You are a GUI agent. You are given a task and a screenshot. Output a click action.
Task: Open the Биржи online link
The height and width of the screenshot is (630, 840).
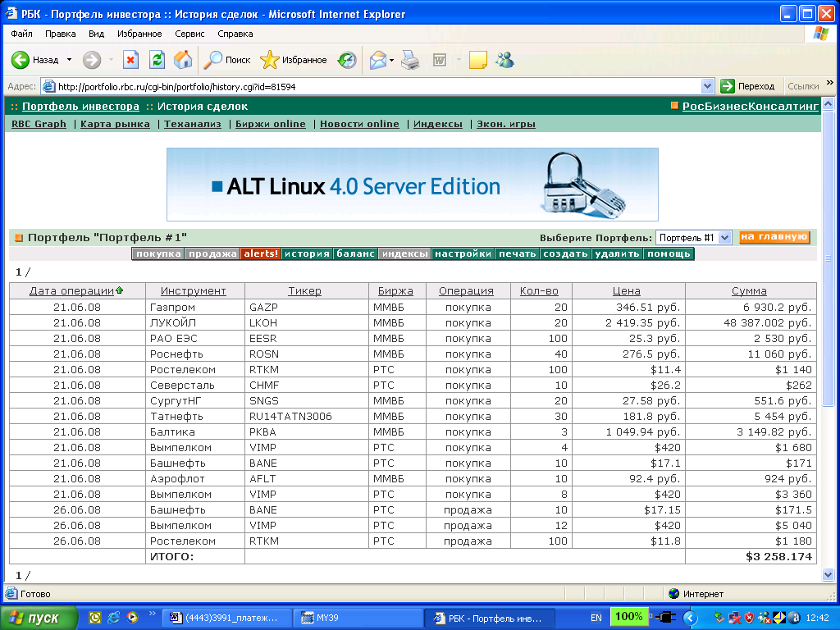coord(271,124)
